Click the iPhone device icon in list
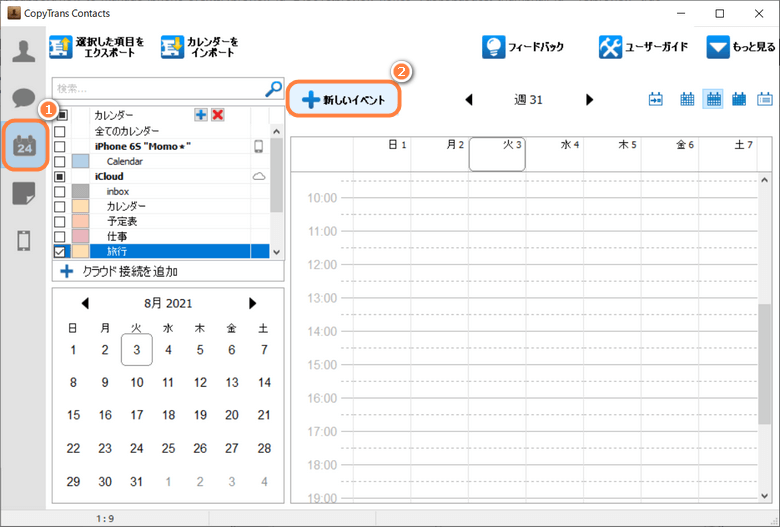This screenshot has width=780, height=527. [259, 146]
